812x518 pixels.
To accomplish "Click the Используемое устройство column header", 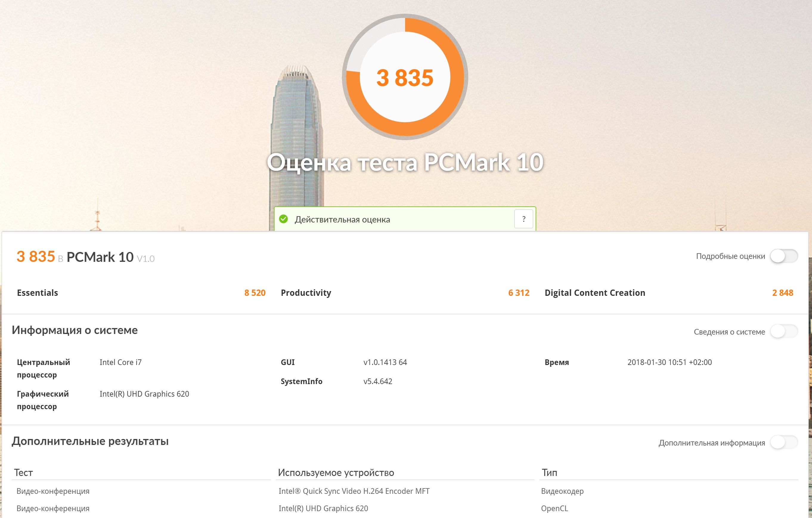I will click(336, 472).
